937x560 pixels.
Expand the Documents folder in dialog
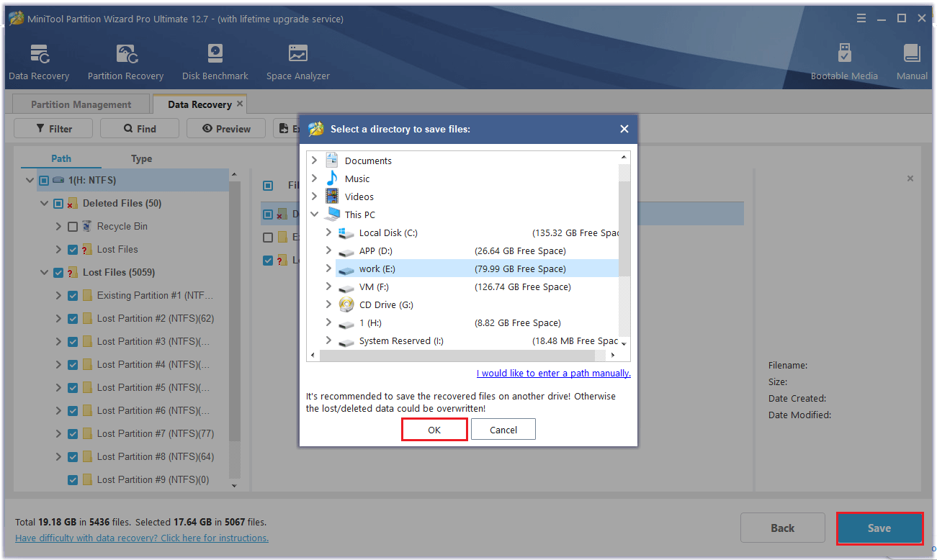315,161
